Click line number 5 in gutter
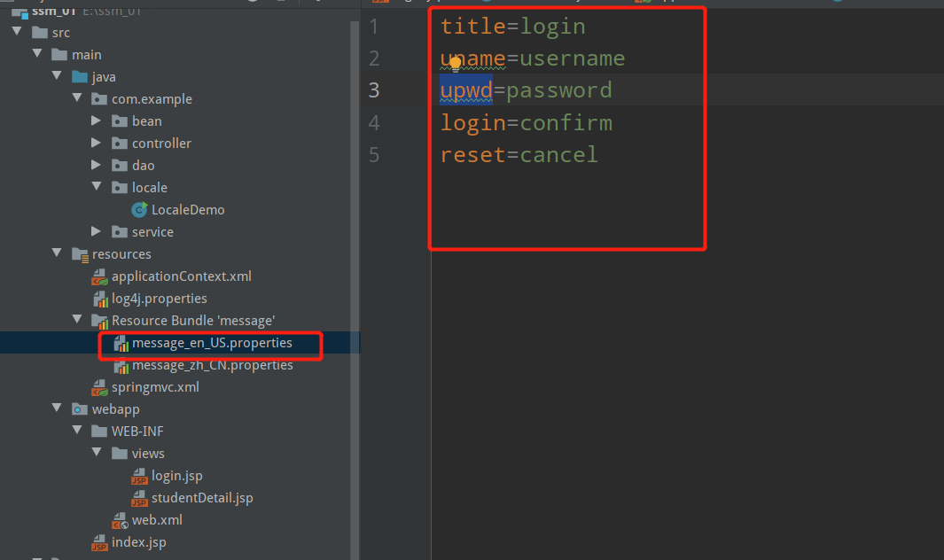The image size is (944, 560). 374,155
